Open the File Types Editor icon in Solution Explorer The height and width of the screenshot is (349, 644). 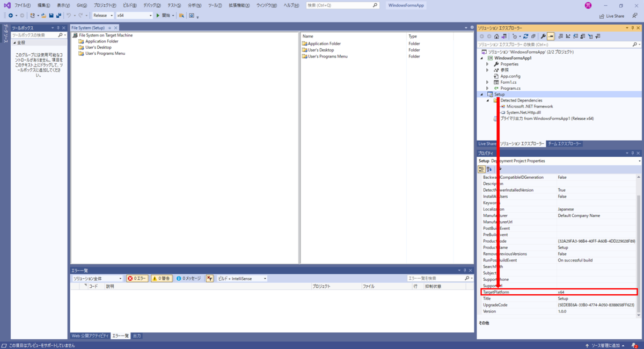[575, 37]
